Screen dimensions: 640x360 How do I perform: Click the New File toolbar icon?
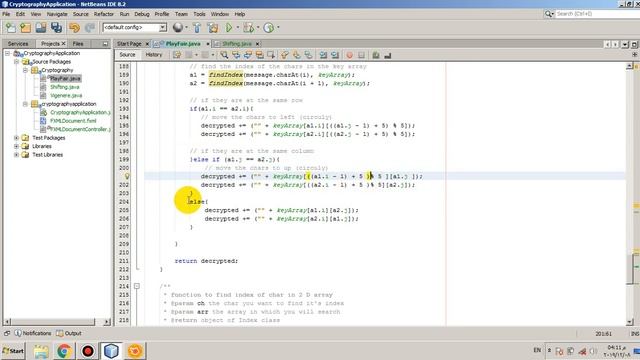(10, 28)
